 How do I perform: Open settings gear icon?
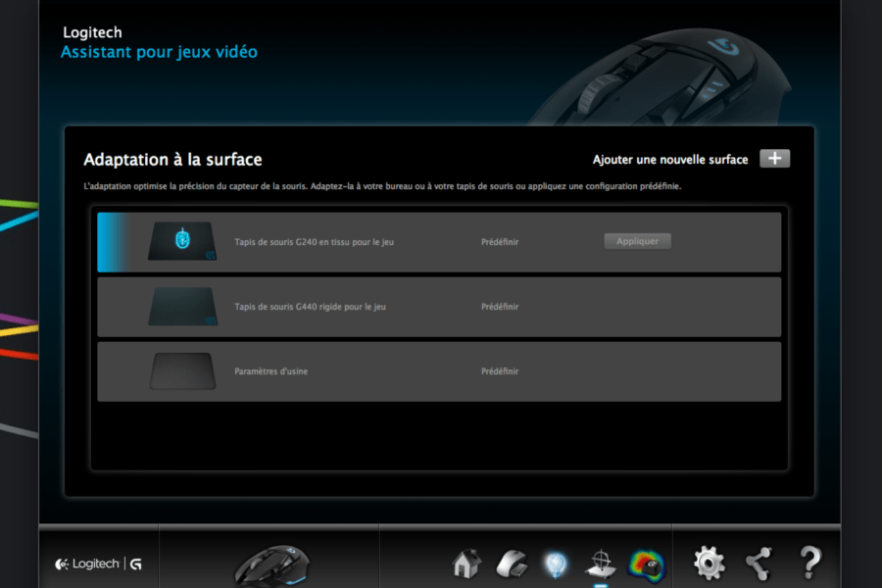point(709,563)
